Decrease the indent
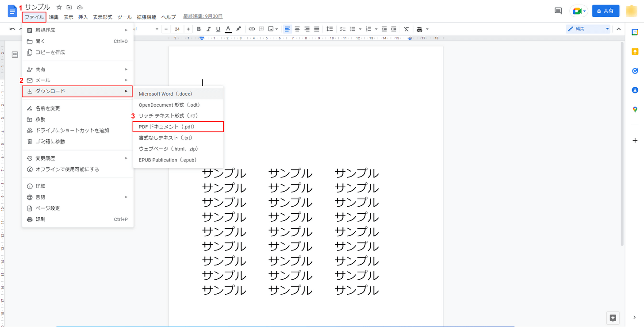The width and height of the screenshot is (644, 327). tap(384, 29)
